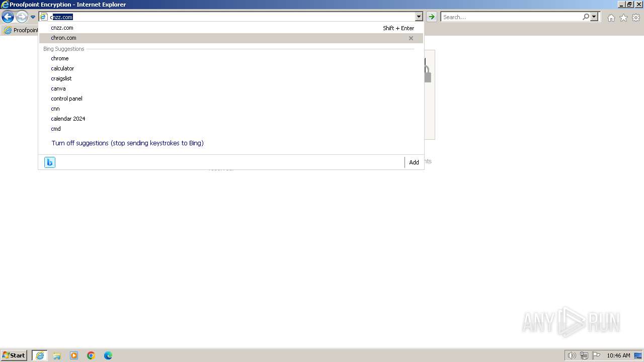This screenshot has width=644, height=362.
Task: Select cnzz.com suggestion
Action: click(x=231, y=28)
